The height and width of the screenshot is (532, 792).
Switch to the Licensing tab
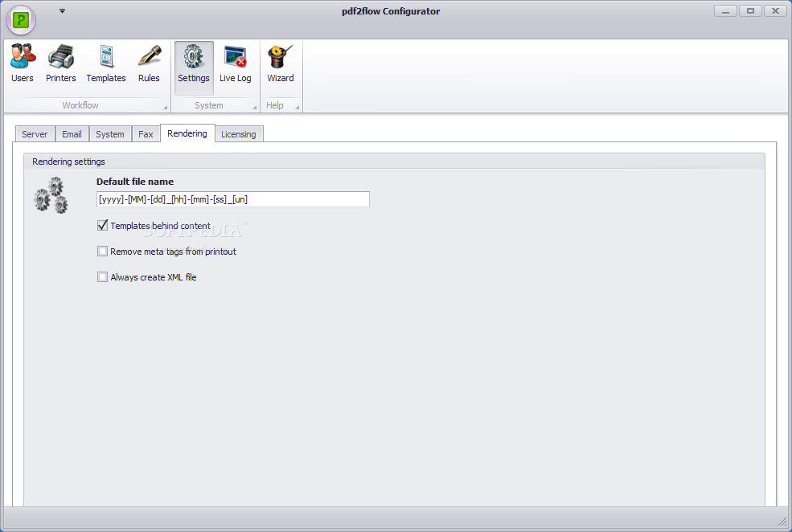pyautogui.click(x=239, y=134)
